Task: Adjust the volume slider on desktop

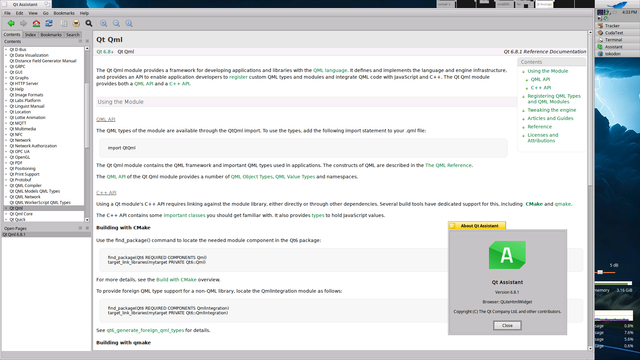Action: click(x=600, y=272)
